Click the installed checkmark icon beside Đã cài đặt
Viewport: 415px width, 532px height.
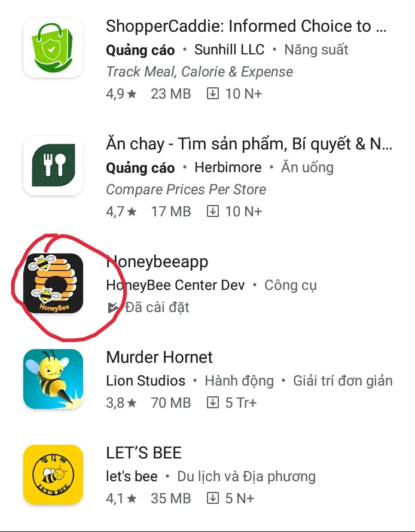112,307
